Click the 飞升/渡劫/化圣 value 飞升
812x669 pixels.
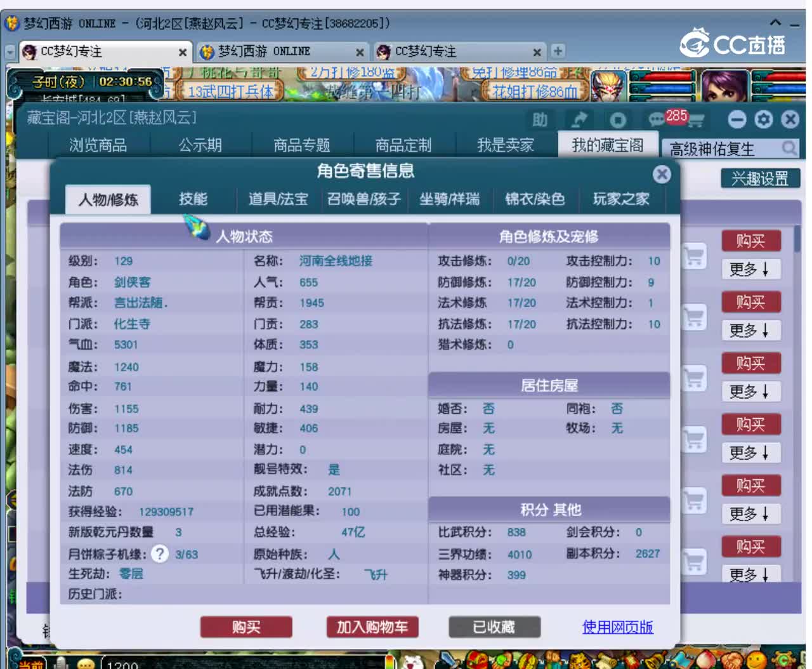[x=376, y=574]
